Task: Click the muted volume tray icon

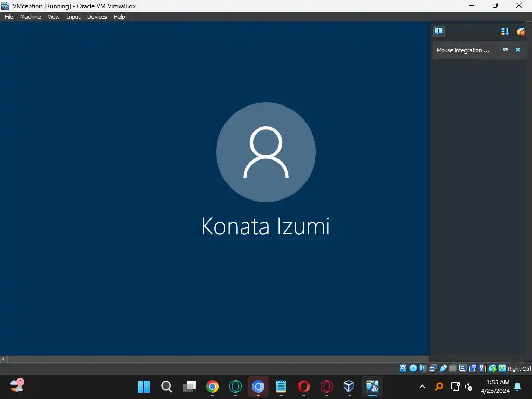Action: tap(469, 387)
